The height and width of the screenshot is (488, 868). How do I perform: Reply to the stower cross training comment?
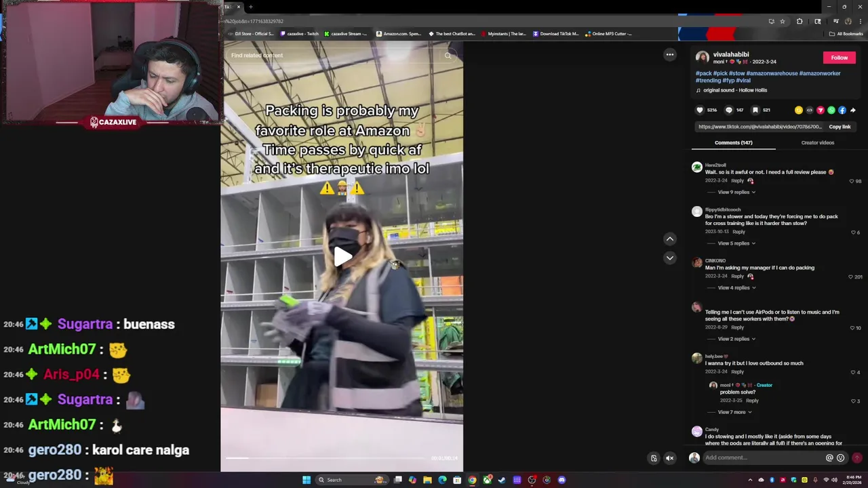(x=738, y=232)
